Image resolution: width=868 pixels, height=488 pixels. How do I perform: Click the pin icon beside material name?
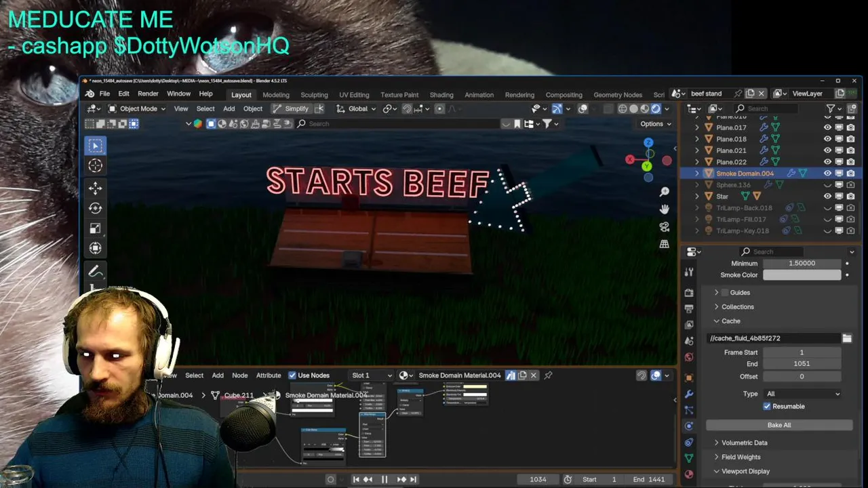tap(548, 375)
